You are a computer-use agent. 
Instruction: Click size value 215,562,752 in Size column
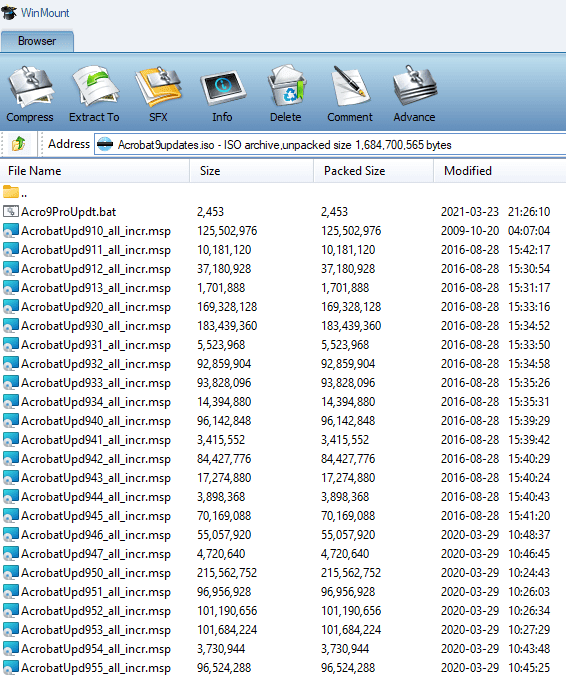[227, 573]
